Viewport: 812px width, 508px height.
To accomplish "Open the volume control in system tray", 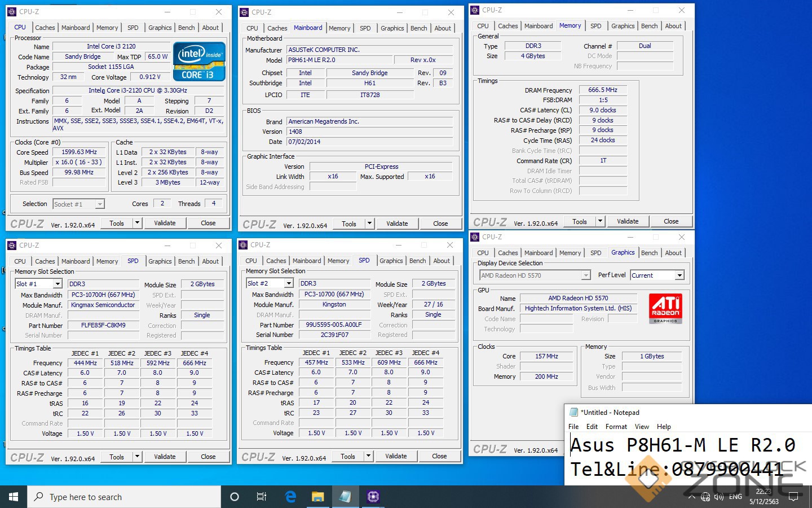I will coord(718,497).
